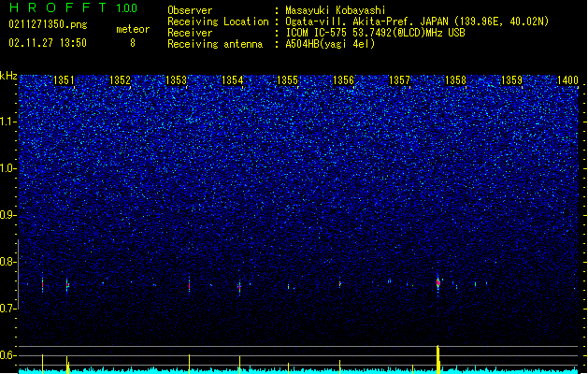Click the kHz axis unit label
The height and width of the screenshot is (374, 588).
point(8,76)
